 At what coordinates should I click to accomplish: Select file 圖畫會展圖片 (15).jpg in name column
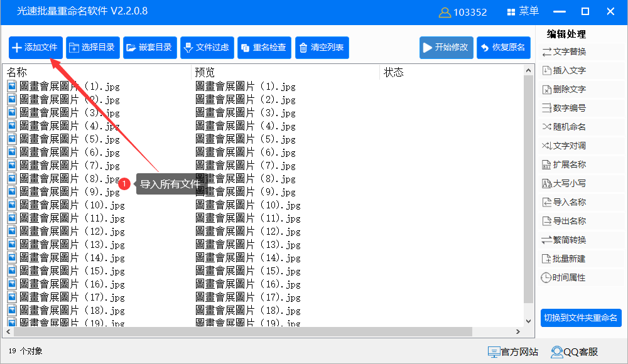(x=72, y=270)
